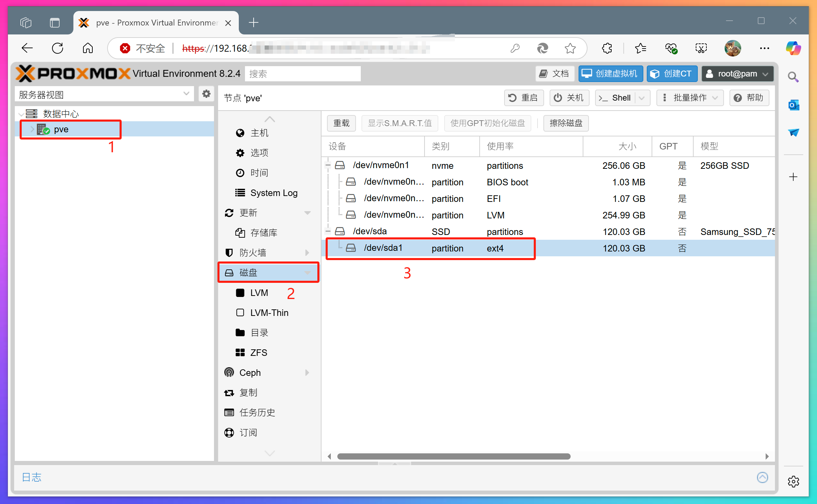Open the LVM-Thin menu item
The image size is (817, 504).
pos(269,312)
